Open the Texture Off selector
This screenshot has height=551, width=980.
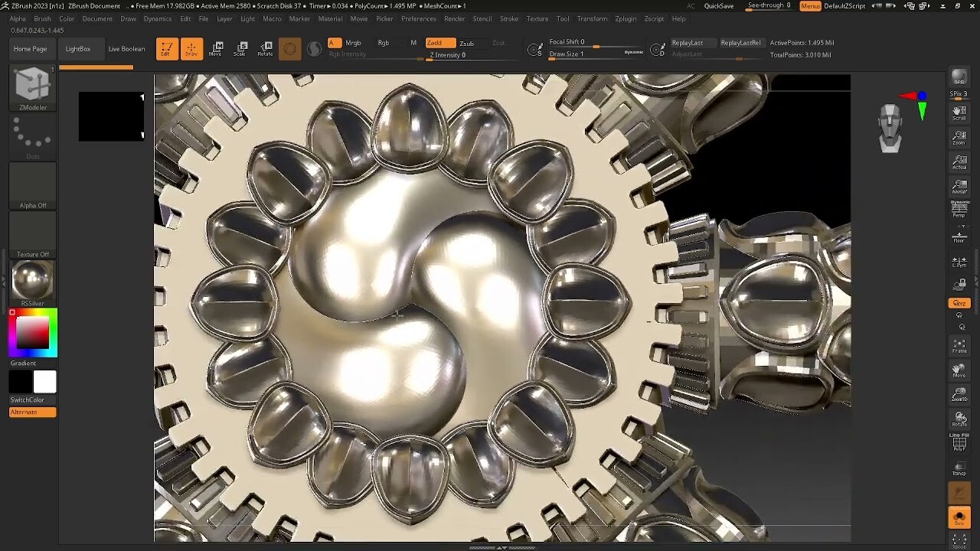click(x=32, y=232)
